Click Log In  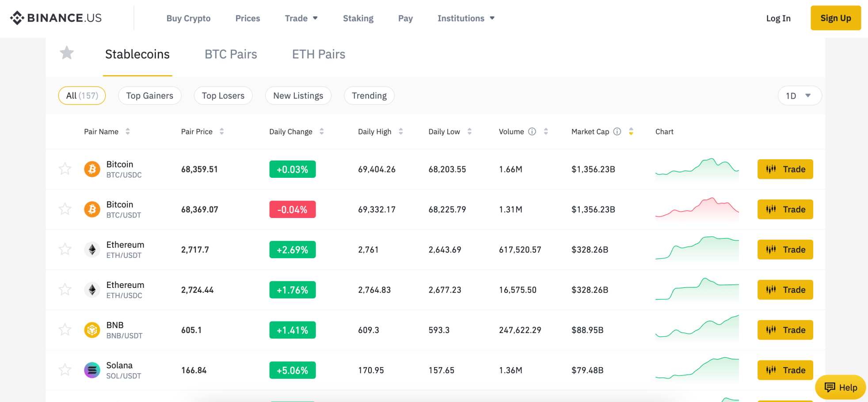(x=778, y=18)
